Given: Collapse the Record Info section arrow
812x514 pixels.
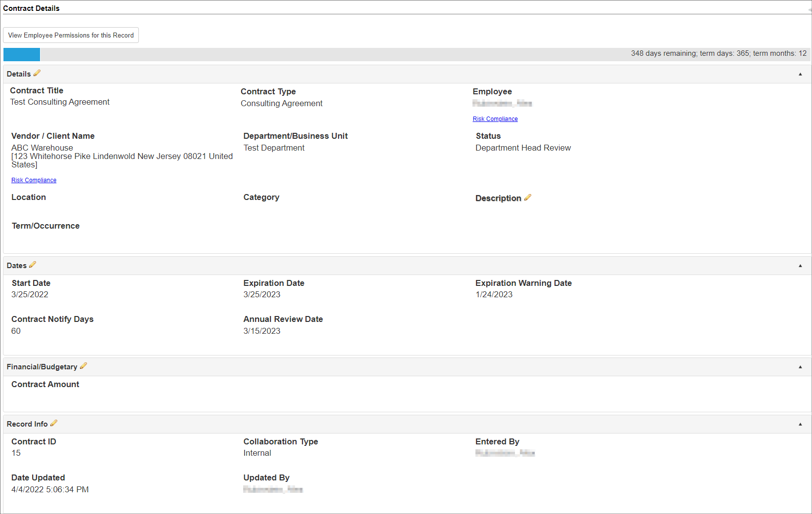Looking at the screenshot, I should (x=800, y=424).
